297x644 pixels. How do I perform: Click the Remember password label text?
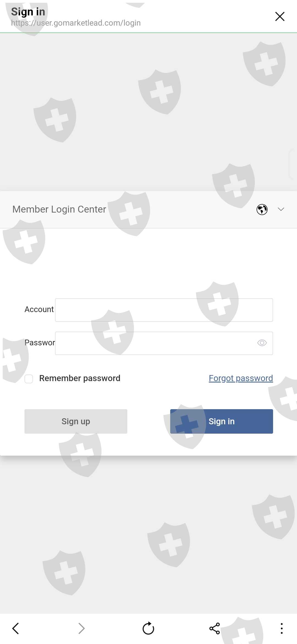pyautogui.click(x=80, y=378)
